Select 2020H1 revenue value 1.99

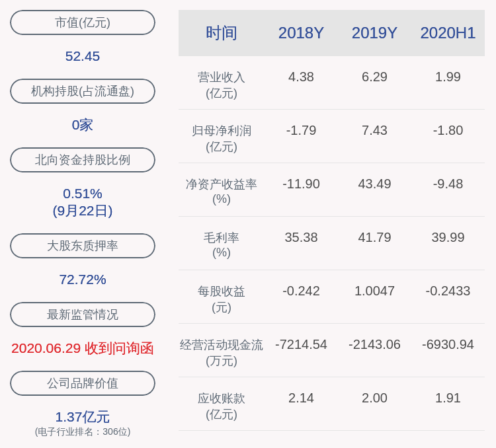pyautogui.click(x=448, y=77)
